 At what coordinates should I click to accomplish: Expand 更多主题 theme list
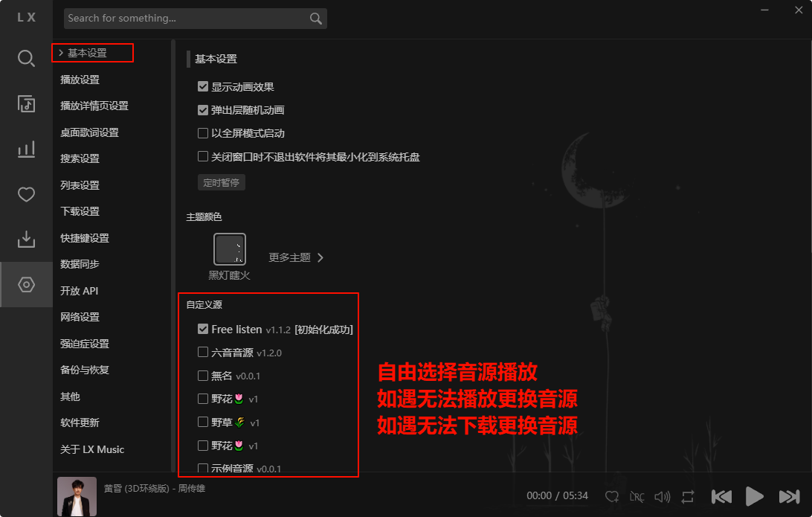pos(296,257)
